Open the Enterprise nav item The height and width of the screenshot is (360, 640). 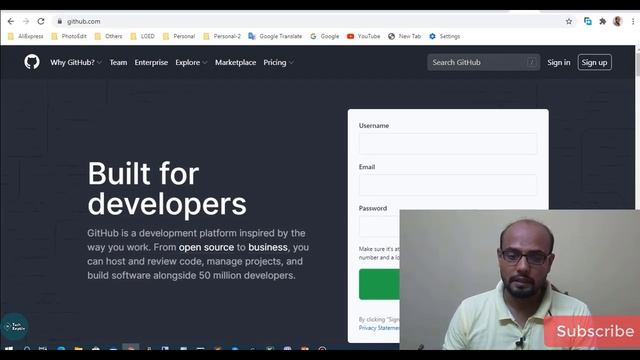pos(151,62)
